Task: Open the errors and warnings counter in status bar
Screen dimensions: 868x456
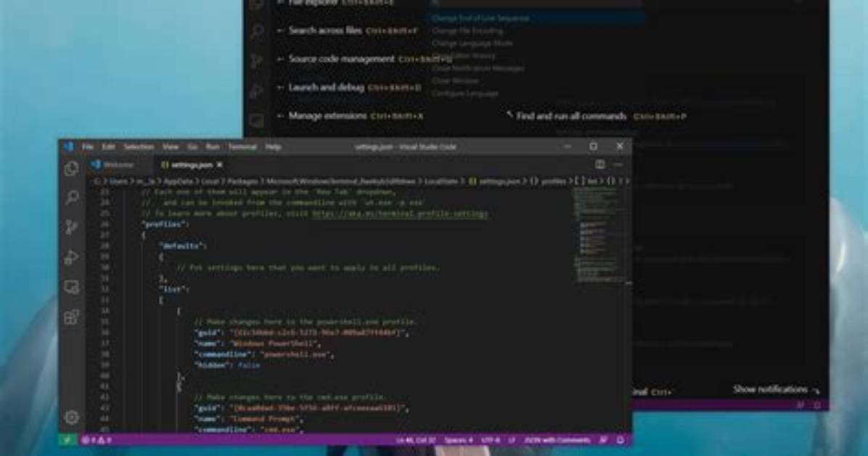Action: 97,440
